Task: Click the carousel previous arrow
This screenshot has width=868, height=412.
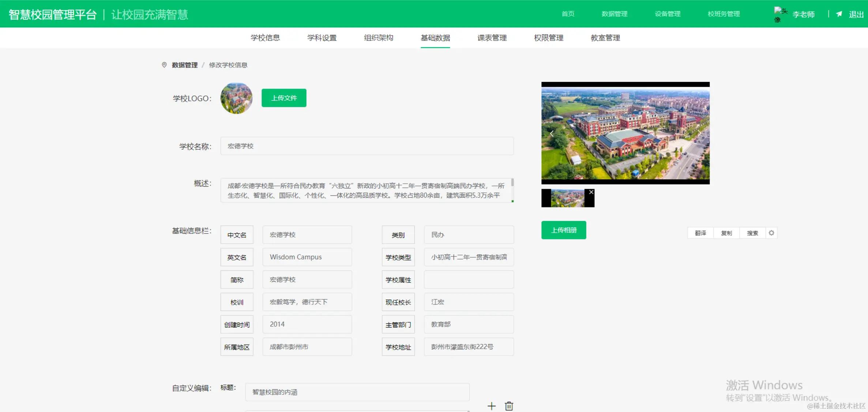Action: pos(552,134)
